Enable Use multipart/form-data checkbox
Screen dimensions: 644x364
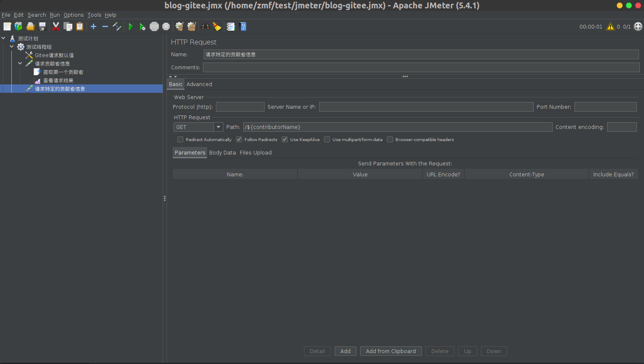(x=327, y=139)
